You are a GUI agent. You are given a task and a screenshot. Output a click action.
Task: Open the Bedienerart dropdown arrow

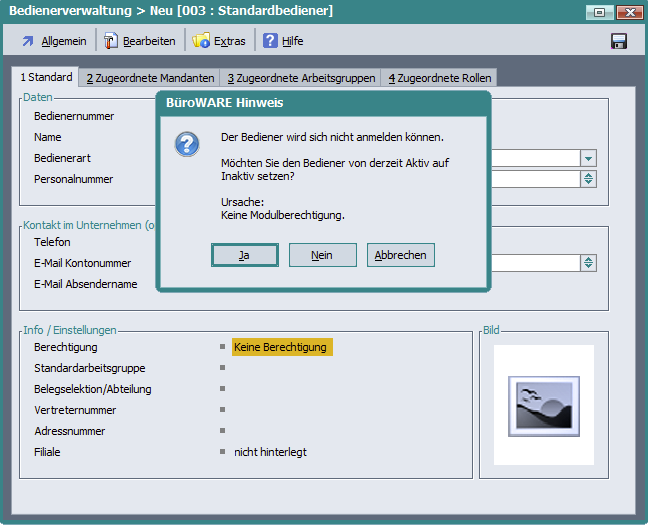(589, 158)
